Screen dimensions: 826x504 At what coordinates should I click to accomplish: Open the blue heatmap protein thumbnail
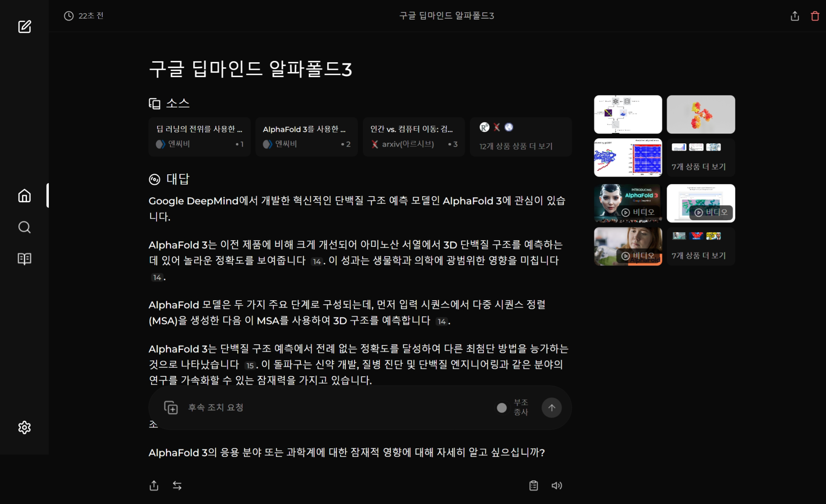628,157
